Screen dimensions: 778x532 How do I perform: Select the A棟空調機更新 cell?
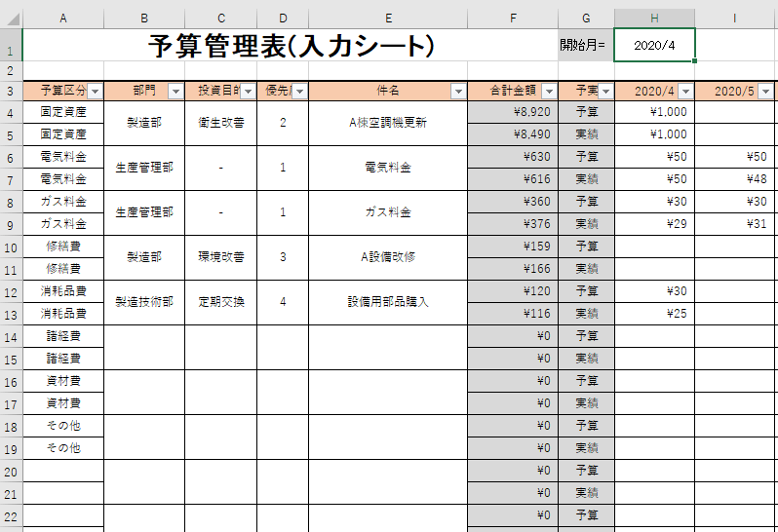click(x=388, y=123)
